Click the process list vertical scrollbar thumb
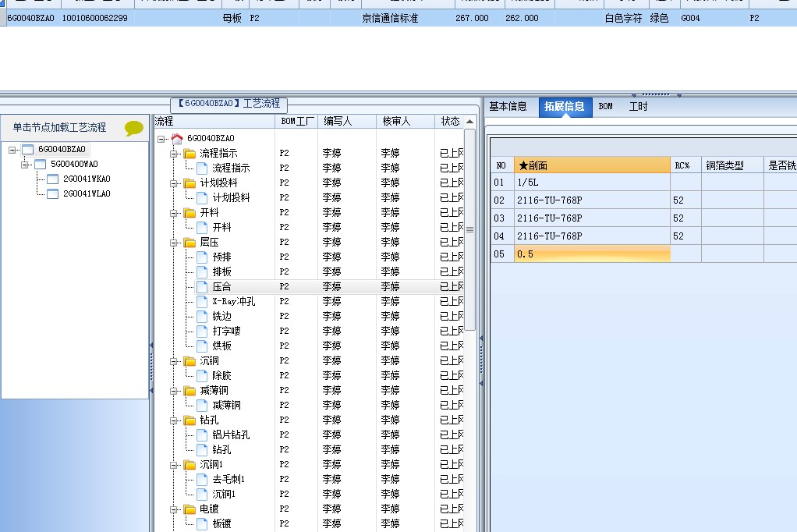The height and width of the screenshot is (532, 797). pos(469,229)
